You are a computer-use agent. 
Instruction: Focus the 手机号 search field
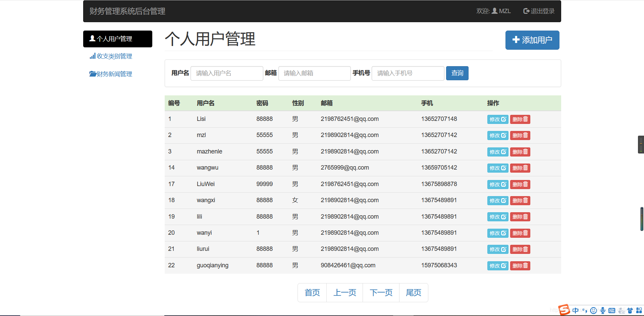408,73
